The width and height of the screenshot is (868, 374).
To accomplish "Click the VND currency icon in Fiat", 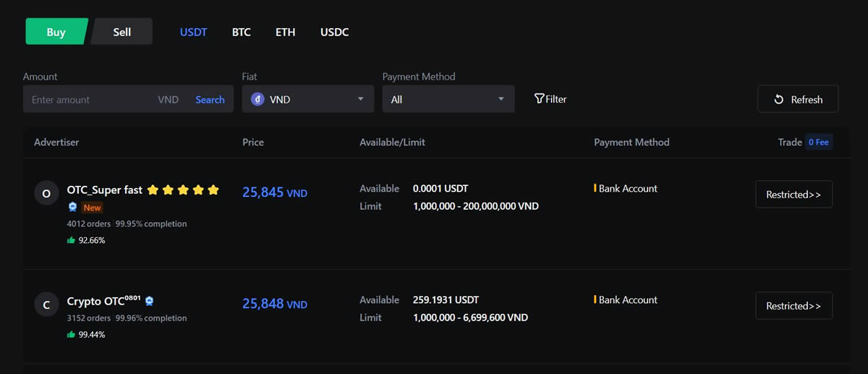I will tap(258, 99).
